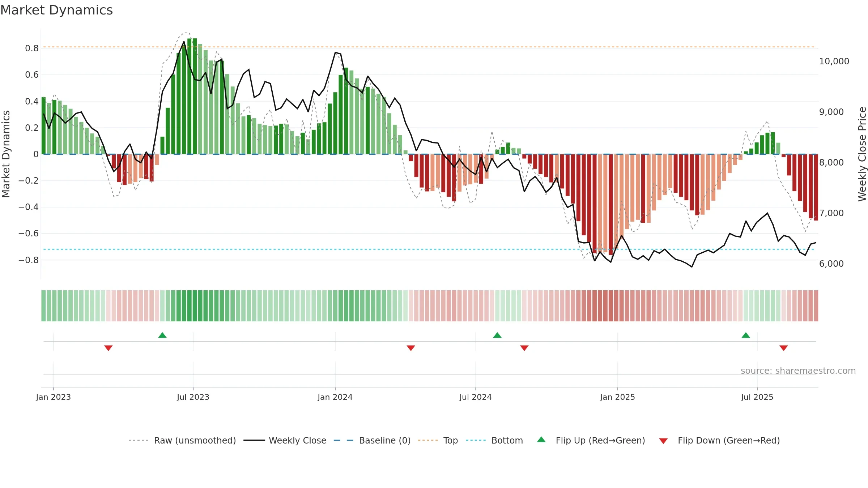Toggle the Bottom legend entry
The width and height of the screenshot is (868, 488).
pyautogui.click(x=494, y=440)
